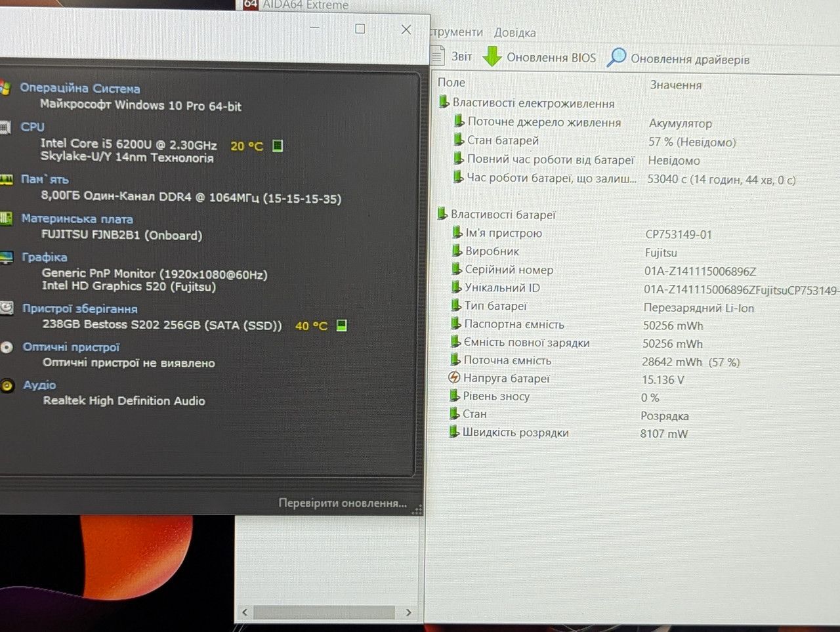
Task: Select the current capacity value 28642 mWh
Action: coord(691,362)
